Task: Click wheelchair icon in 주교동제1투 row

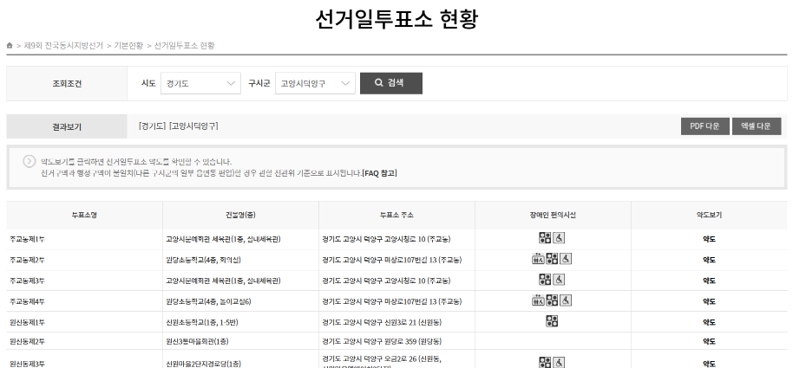Action: point(559,238)
